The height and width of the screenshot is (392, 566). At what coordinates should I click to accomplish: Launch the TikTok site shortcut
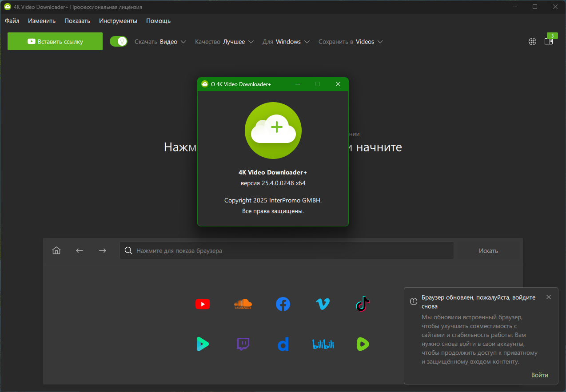363,304
